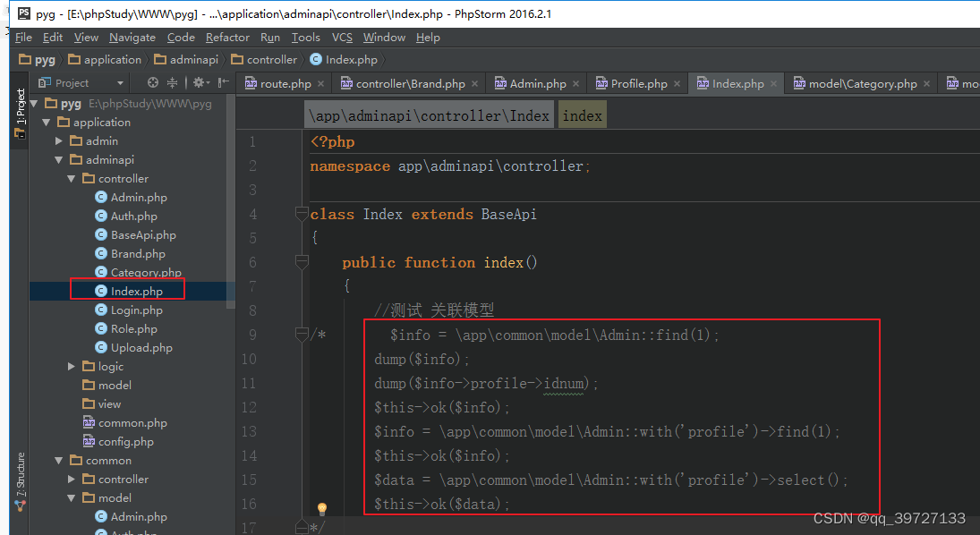The height and width of the screenshot is (535, 980).
Task: Expand the common controller folder arrow
Action: [x=72, y=479]
